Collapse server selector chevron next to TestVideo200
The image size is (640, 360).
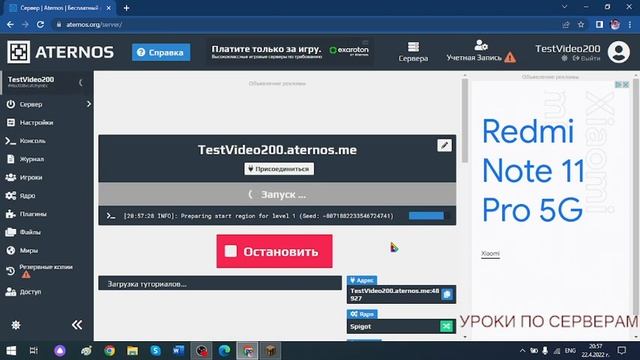point(80,82)
